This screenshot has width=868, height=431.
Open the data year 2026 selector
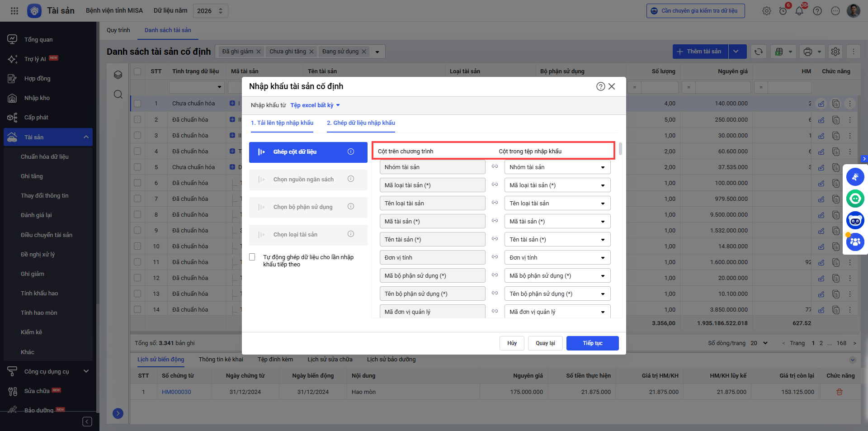click(210, 11)
